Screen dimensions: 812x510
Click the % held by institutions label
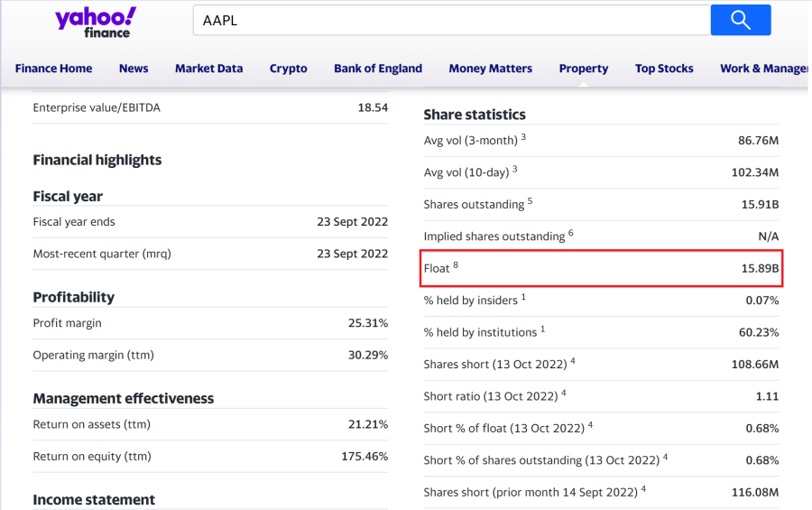pos(484,332)
